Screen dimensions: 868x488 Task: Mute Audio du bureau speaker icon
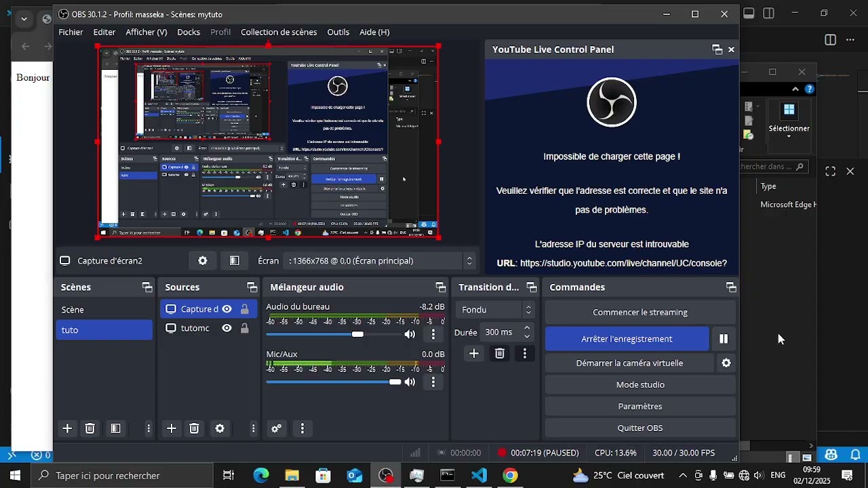[410, 334]
